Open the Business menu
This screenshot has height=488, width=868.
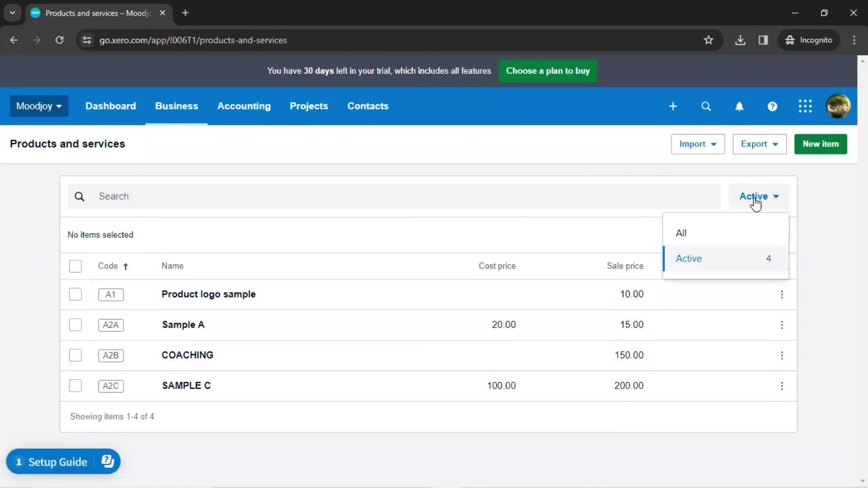tap(176, 106)
